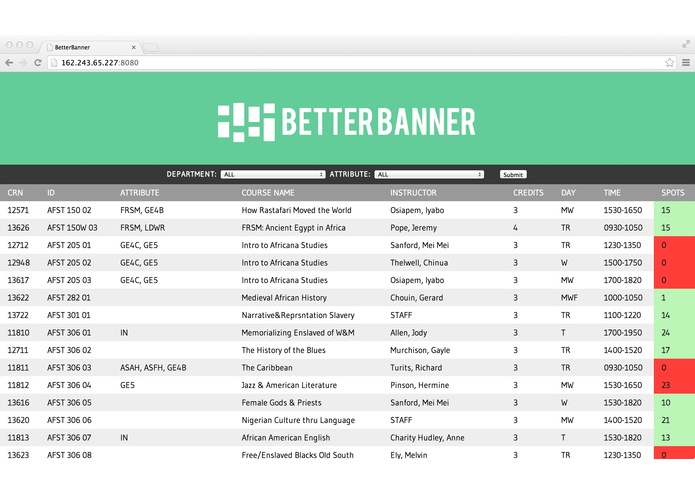
Task: Close the BetterBanner tab
Action: 133,47
